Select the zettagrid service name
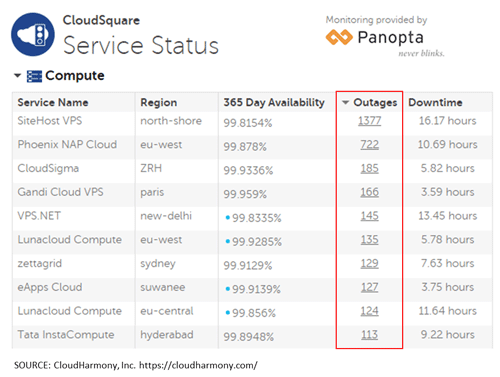This screenshot has width=500, height=377. [x=40, y=264]
